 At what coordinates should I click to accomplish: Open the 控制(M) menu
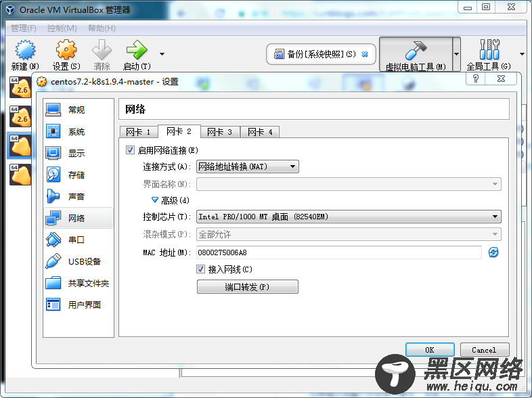click(x=62, y=28)
